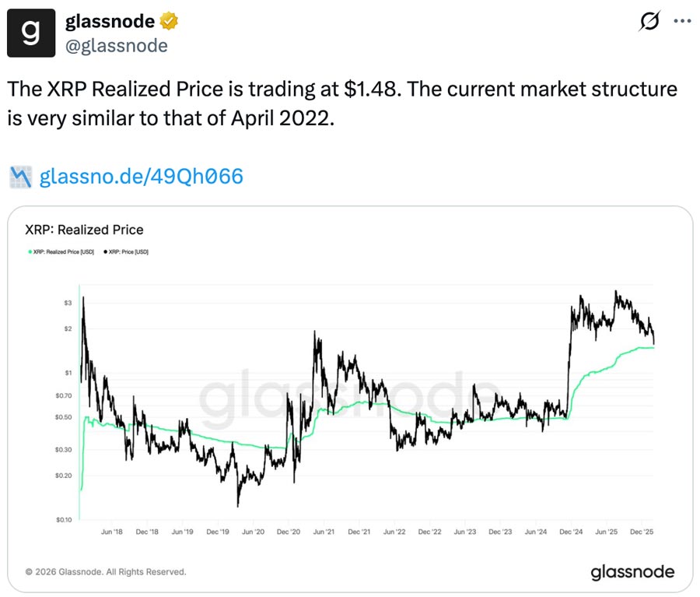
Task: Click the Dec '24 x-axis label
Action: pos(572,532)
